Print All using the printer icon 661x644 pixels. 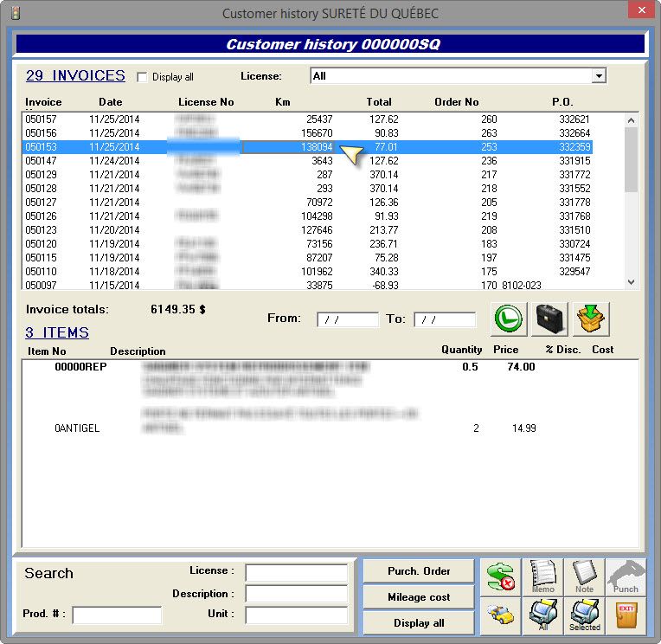click(542, 615)
